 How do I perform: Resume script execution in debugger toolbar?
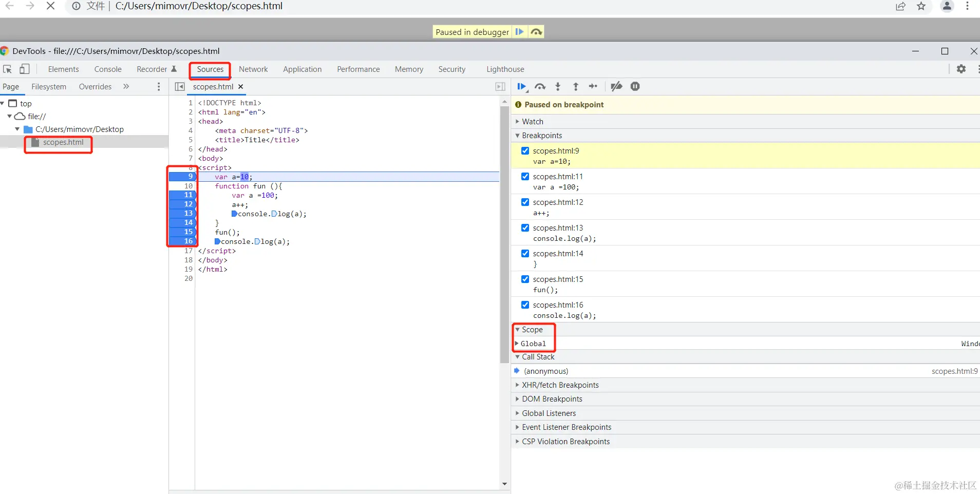(522, 86)
